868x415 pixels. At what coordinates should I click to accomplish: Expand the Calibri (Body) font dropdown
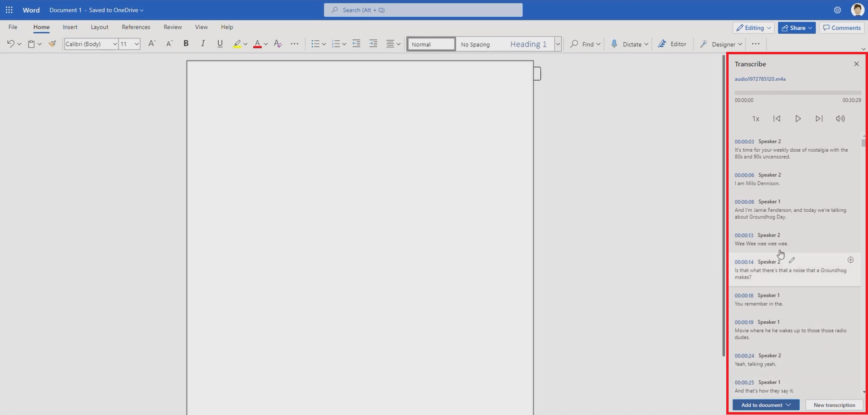(115, 44)
